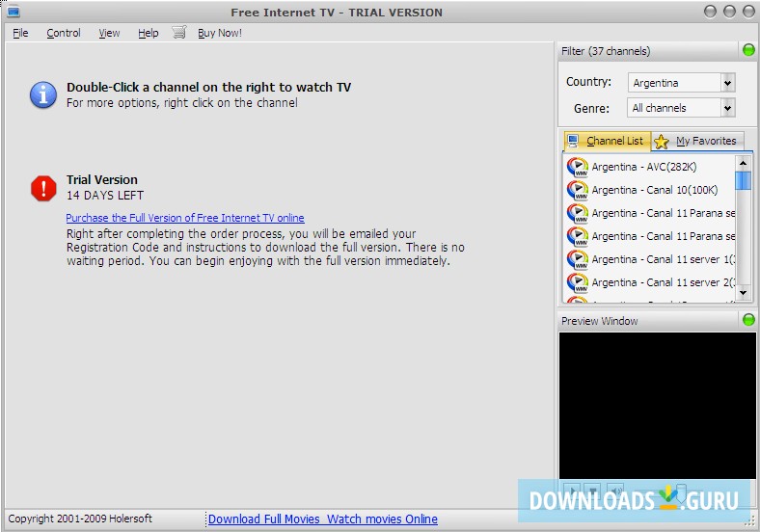This screenshot has width=760, height=532.
Task: Click the middle round title bar button
Action: tap(729, 12)
